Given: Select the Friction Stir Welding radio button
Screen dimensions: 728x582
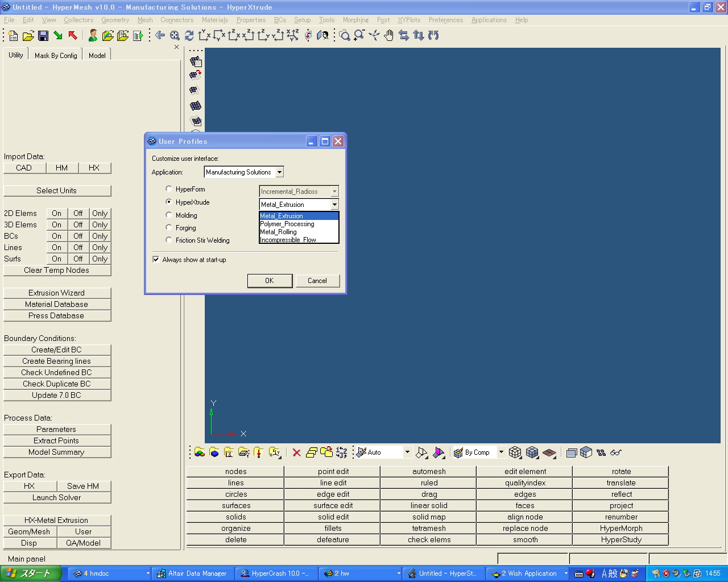Looking at the screenshot, I should (169, 240).
